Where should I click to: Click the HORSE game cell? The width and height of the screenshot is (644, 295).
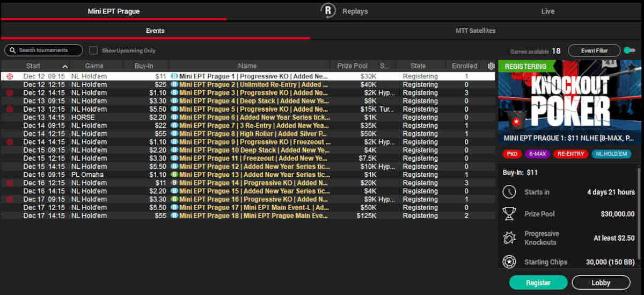point(83,117)
